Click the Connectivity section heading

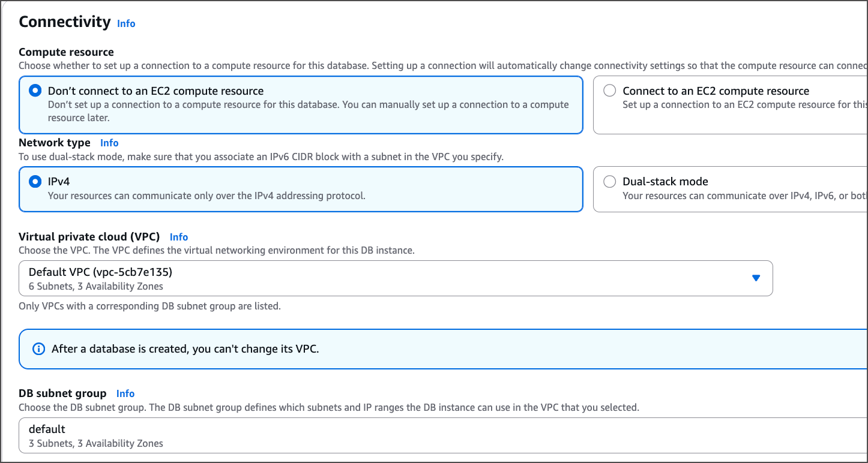65,22
